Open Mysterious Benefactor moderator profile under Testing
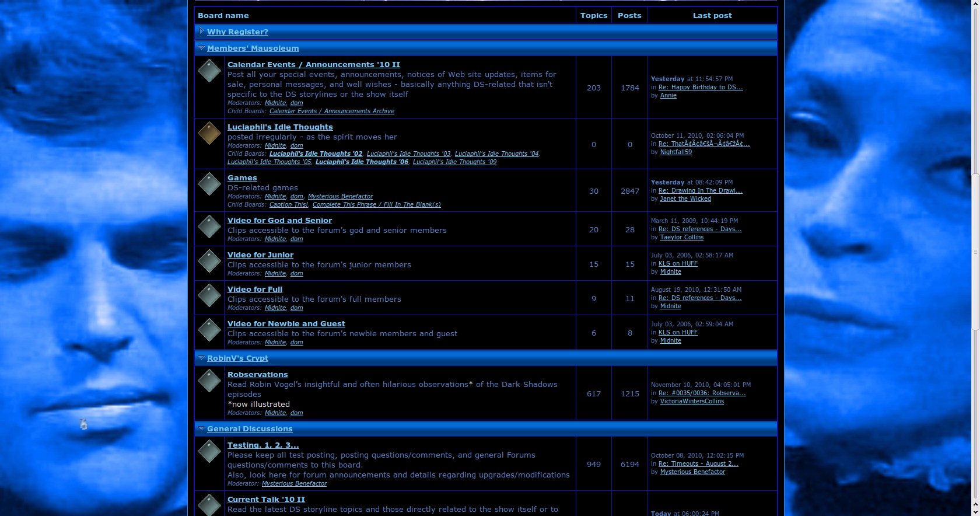 click(x=294, y=483)
